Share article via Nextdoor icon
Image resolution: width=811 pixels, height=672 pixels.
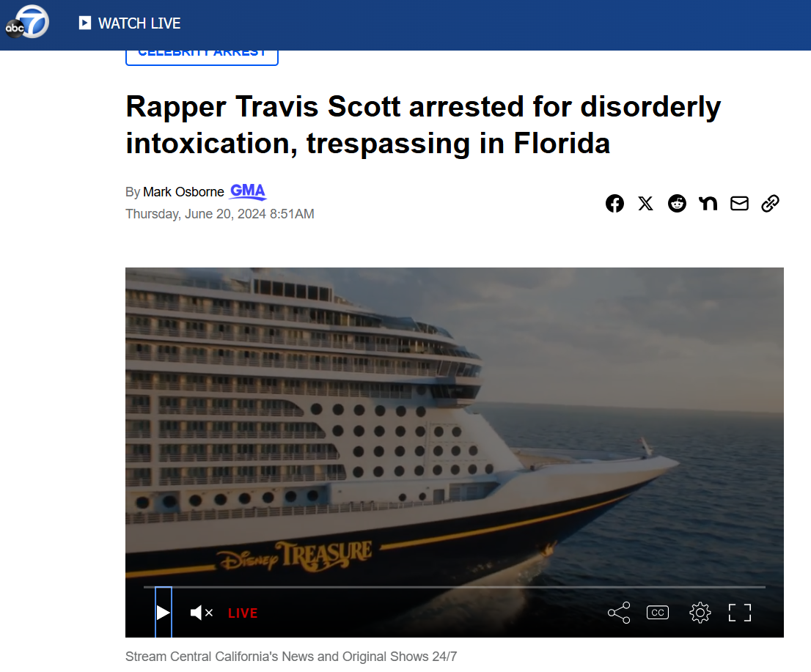(708, 203)
